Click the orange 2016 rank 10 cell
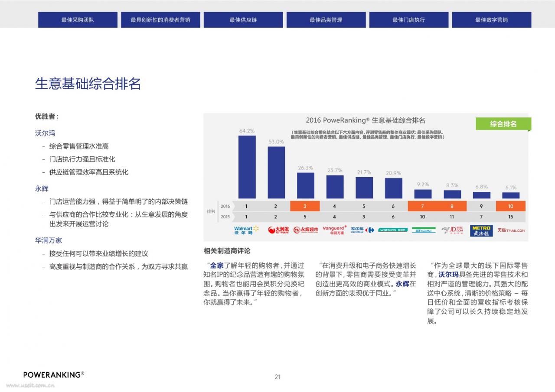The image size is (555, 392). 511,206
